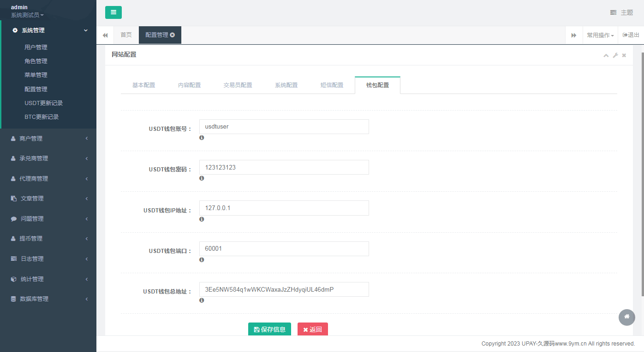The height and width of the screenshot is (352, 644).
Task: Click the wrench icon in panel header
Action: 615,55
